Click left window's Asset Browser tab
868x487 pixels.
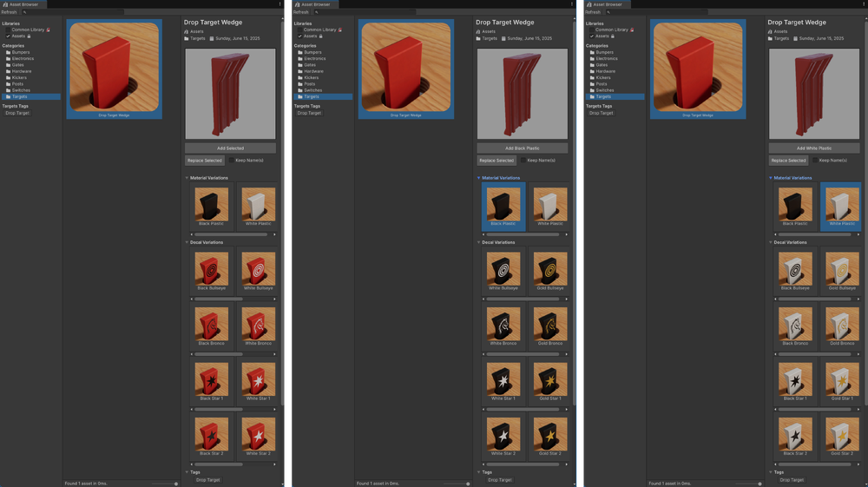[23, 3]
